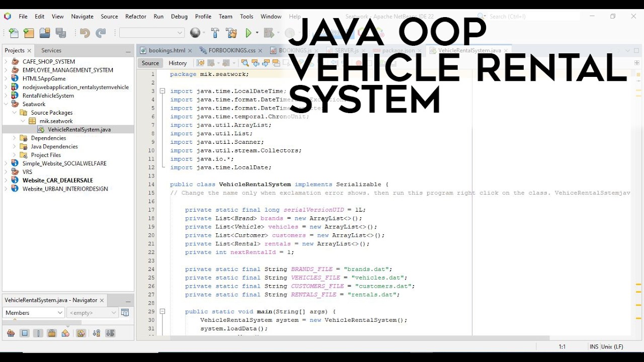
Task: Click the VehicleRentalSystem.java file icon in tree
Action: coord(42,130)
